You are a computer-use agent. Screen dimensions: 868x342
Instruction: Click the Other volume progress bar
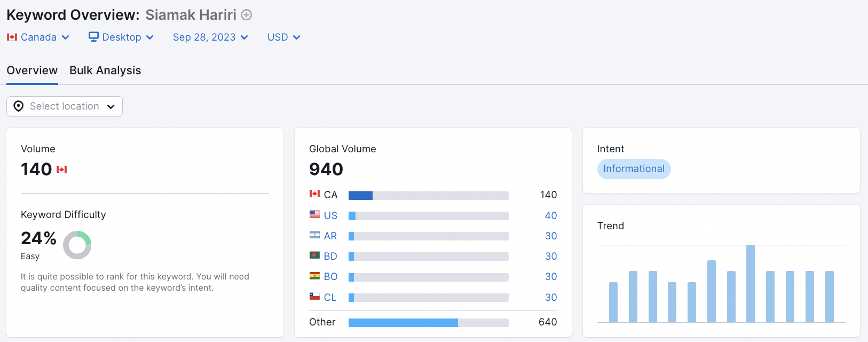click(429, 323)
